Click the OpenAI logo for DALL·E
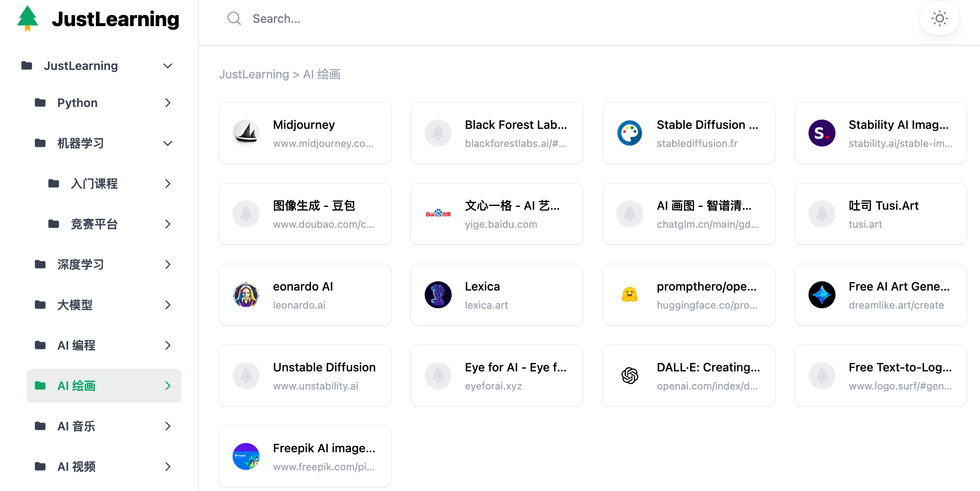980x491 pixels. pyautogui.click(x=630, y=376)
